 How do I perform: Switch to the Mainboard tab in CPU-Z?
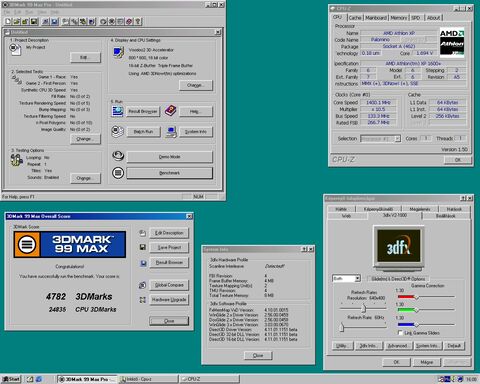(376, 18)
